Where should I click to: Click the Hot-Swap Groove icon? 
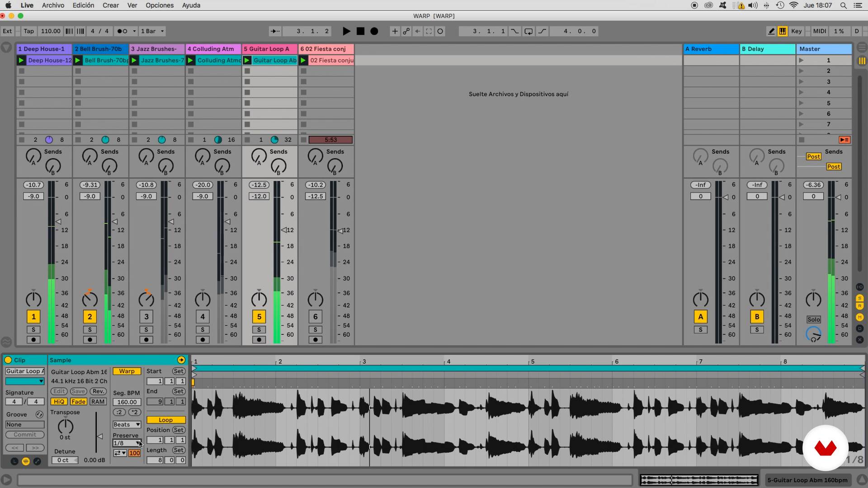(39, 414)
